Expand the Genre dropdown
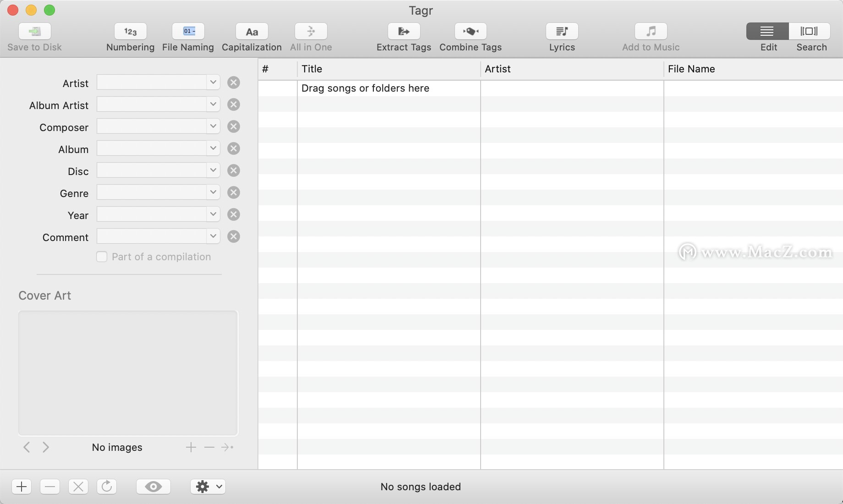The height and width of the screenshot is (504, 843). [213, 192]
